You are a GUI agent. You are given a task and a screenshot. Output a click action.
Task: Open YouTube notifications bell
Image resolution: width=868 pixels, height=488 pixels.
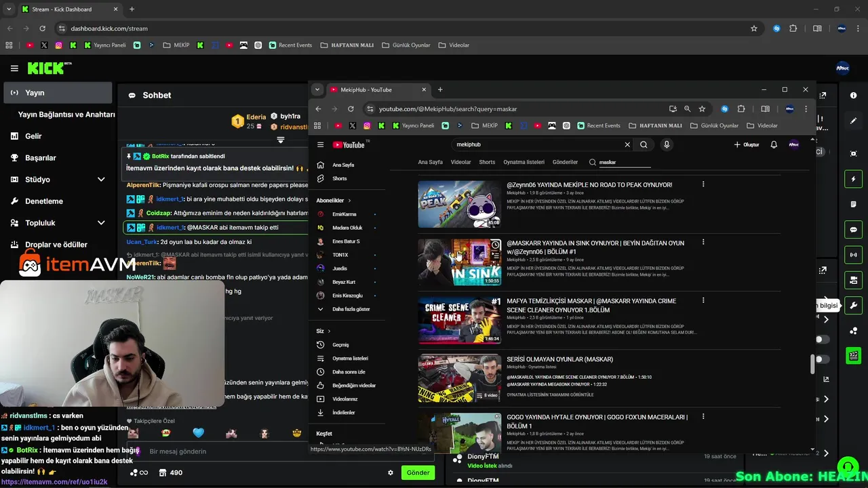click(774, 144)
